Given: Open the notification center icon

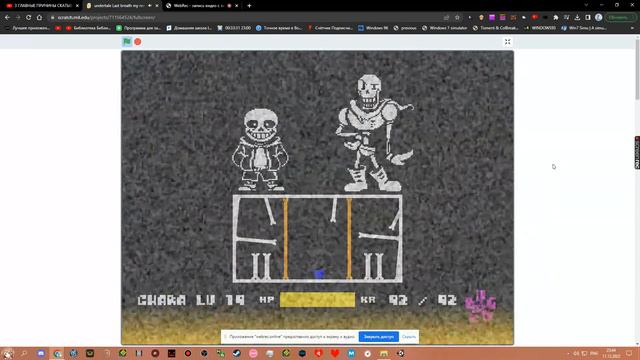Looking at the screenshot, I should (x=629, y=353).
